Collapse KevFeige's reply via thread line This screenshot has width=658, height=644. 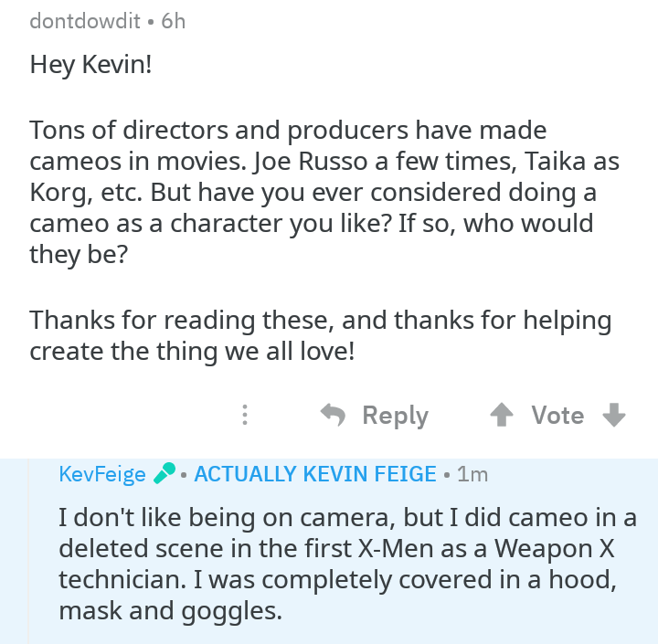[28, 557]
